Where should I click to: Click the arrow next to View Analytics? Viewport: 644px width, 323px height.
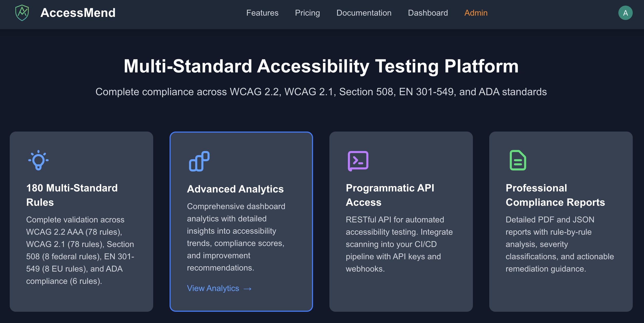(x=247, y=289)
